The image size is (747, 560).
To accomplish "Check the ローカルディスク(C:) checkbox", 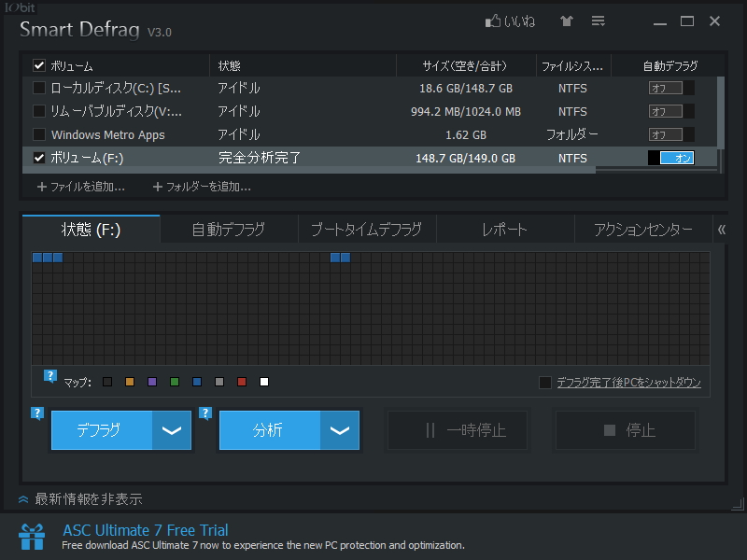I will coord(39,88).
